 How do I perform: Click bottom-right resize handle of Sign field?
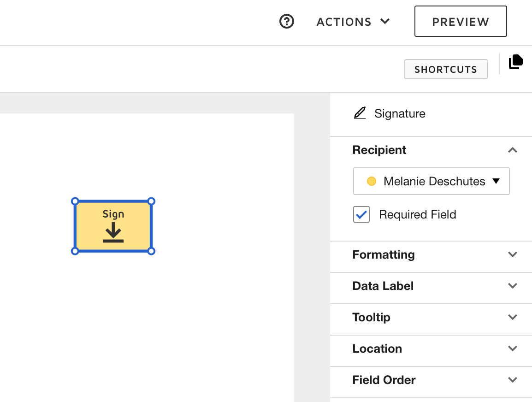[151, 251]
